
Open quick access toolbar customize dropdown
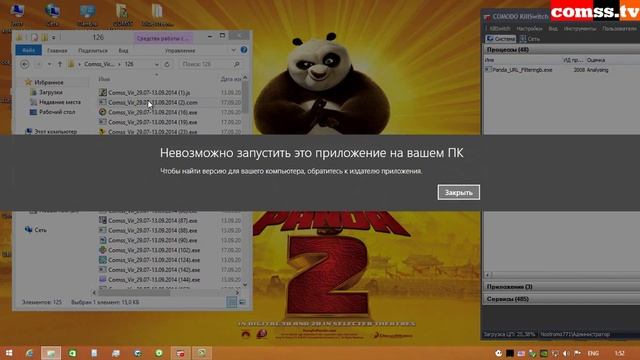53,38
